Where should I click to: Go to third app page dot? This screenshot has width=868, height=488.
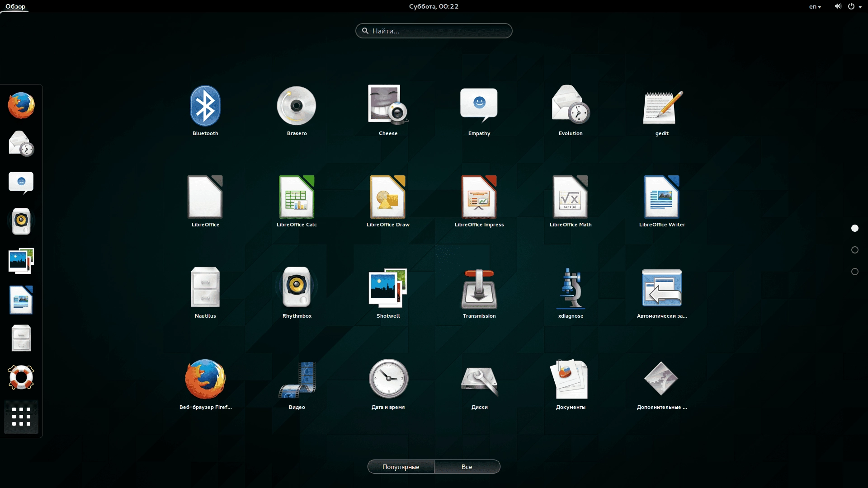pyautogui.click(x=855, y=272)
